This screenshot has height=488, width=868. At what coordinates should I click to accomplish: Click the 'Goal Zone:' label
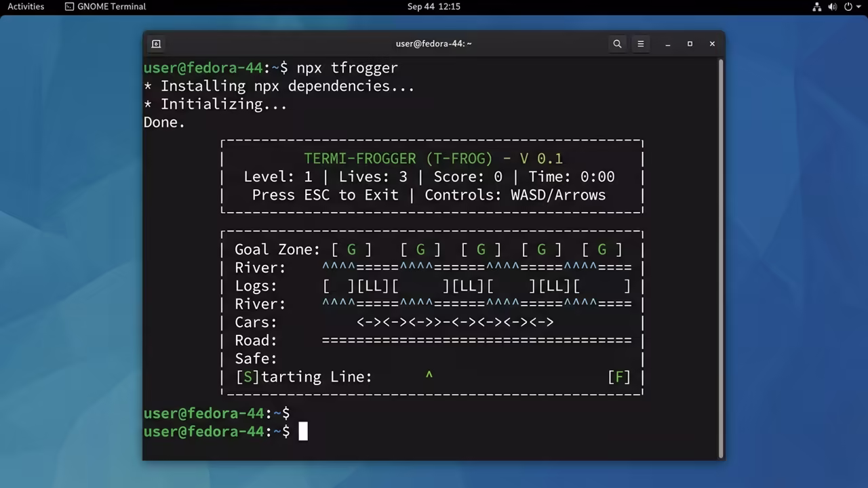(x=277, y=249)
